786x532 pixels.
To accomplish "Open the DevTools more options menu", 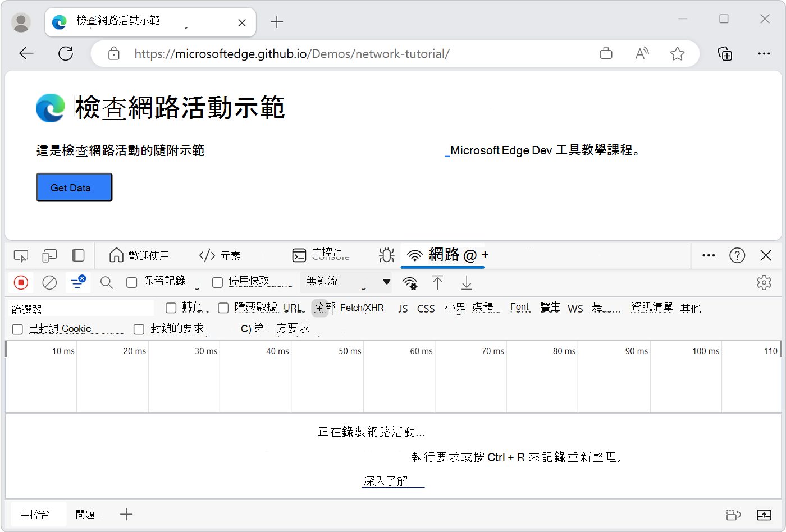I will click(x=708, y=255).
